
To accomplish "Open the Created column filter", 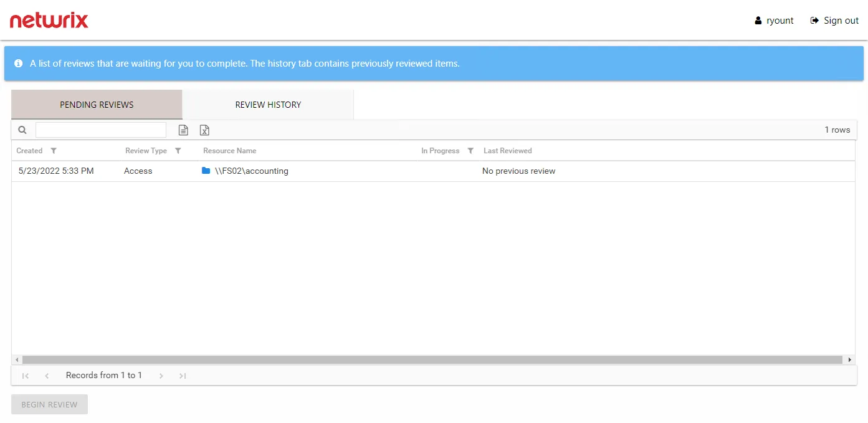I will pyautogui.click(x=54, y=150).
